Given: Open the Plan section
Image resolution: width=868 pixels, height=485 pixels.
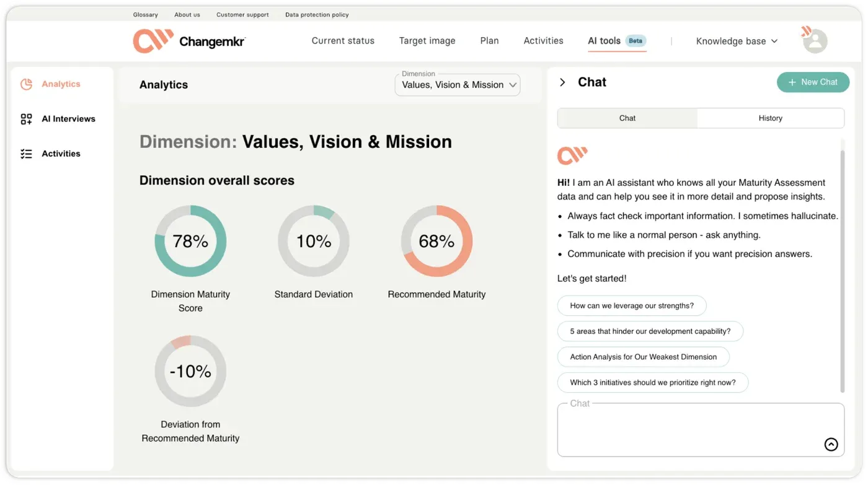Looking at the screenshot, I should click(489, 41).
